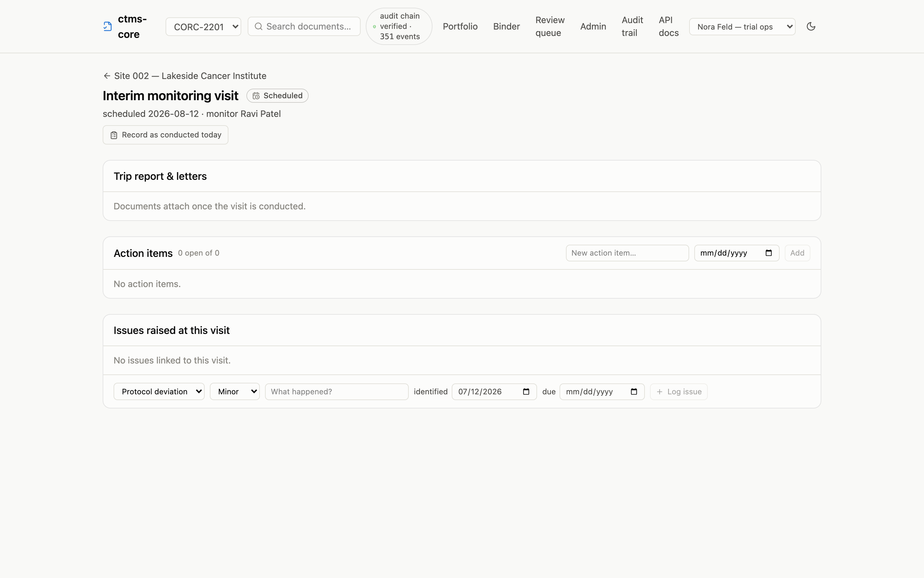The height and width of the screenshot is (578, 924).
Task: Click the issue due date field
Action: pos(602,391)
